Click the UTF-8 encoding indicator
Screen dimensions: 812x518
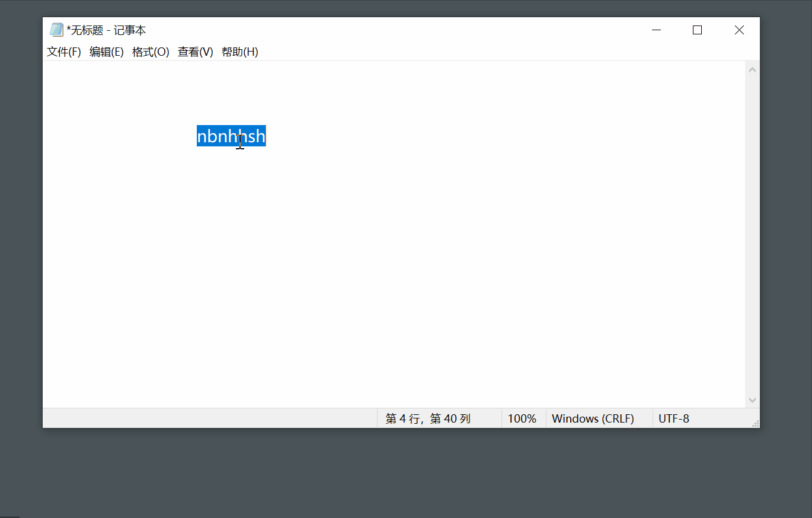(x=673, y=418)
